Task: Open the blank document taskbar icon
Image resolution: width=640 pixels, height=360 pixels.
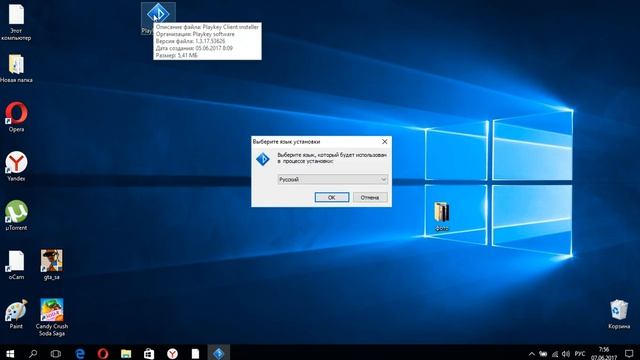Action: pos(196,353)
